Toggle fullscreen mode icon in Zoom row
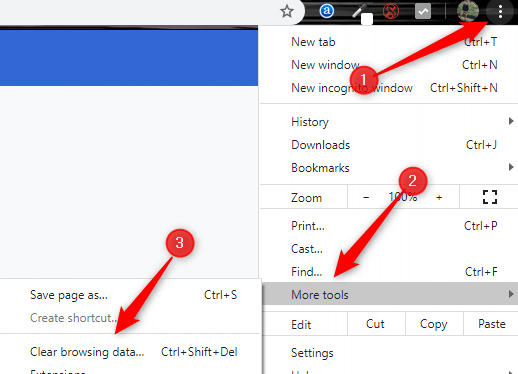This screenshot has height=374, width=518. click(x=490, y=197)
